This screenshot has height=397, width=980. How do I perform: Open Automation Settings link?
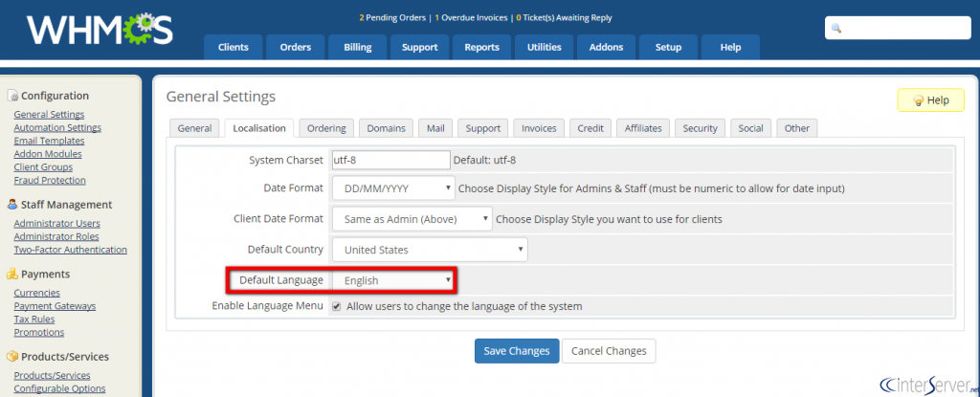coord(57,127)
